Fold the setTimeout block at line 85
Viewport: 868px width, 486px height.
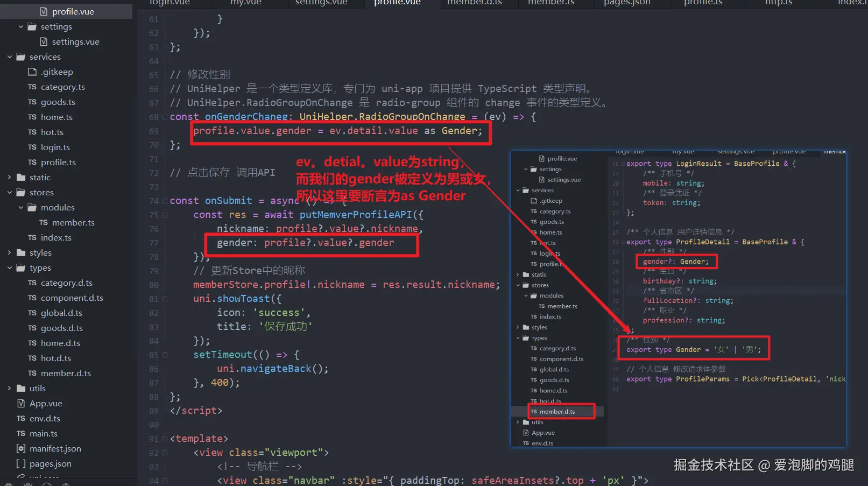pyautogui.click(x=165, y=355)
